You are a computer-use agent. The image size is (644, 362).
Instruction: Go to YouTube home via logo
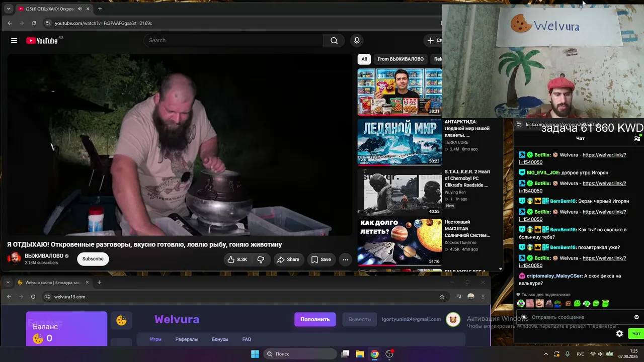coord(42,41)
